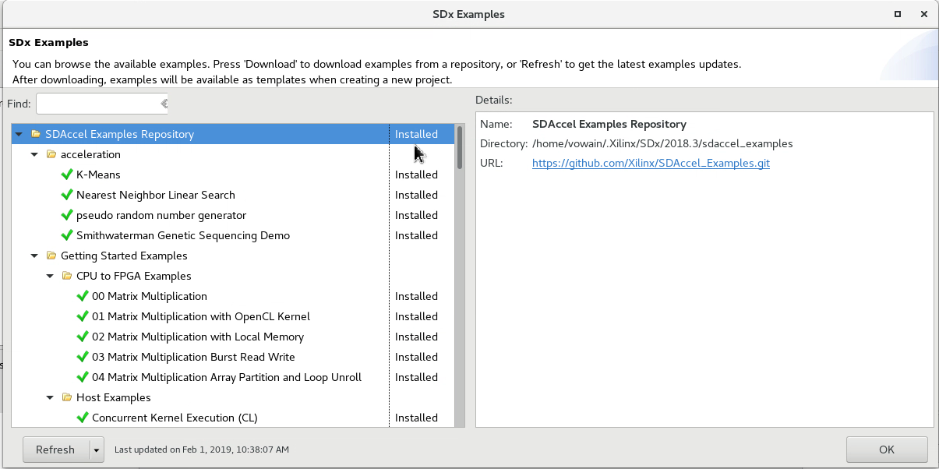Select 01 Matrix Multiplication with OpenCL Kernel
939x469 pixels.
(201, 316)
